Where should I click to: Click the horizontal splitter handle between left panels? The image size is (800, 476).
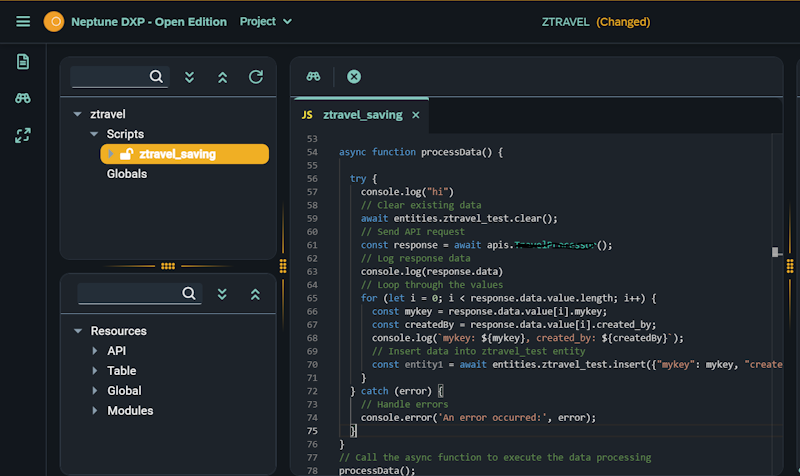[168, 266]
